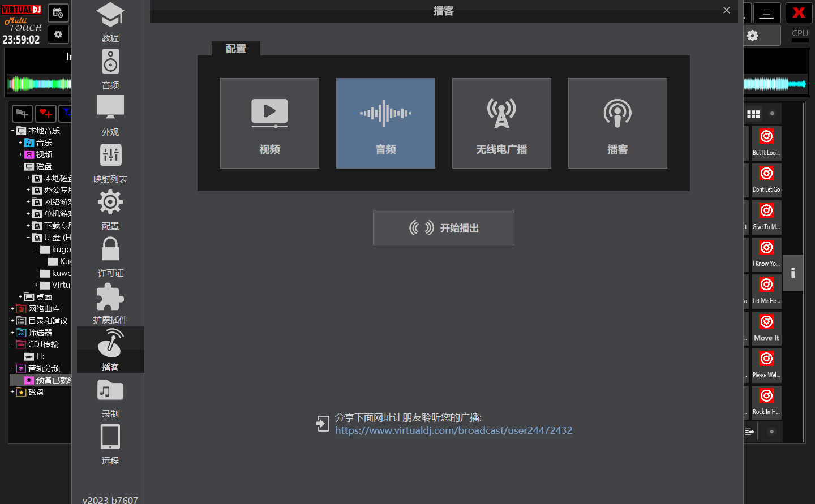The image size is (815, 504).
Task: Expand the 网络曲库 tree node
Action: click(12, 309)
